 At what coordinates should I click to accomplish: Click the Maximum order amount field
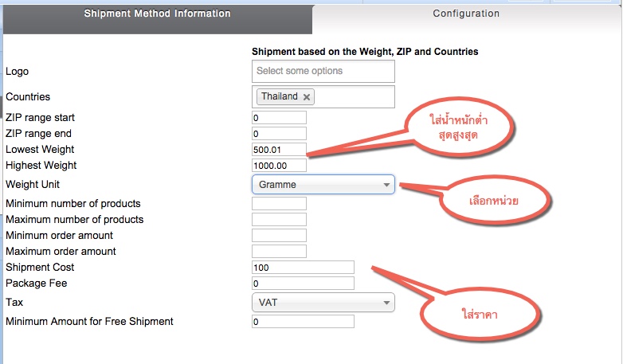(x=279, y=251)
